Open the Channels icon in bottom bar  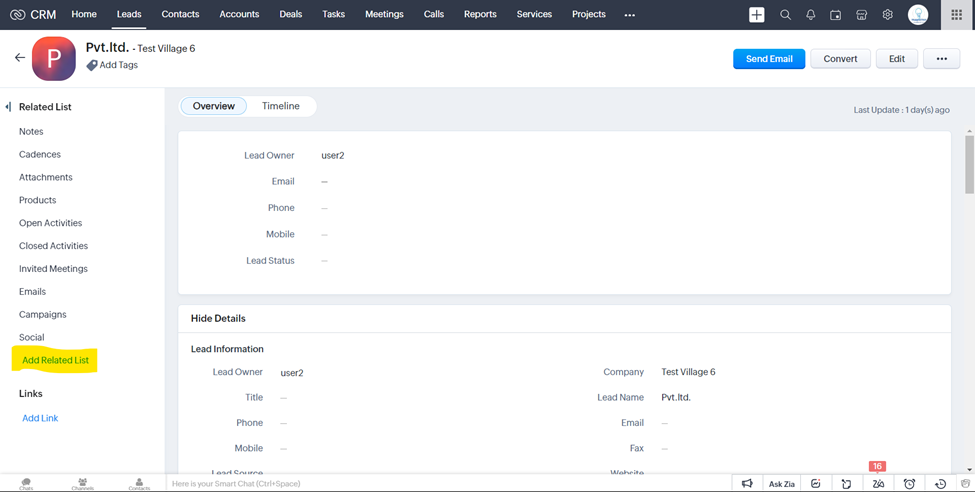pos(83,483)
